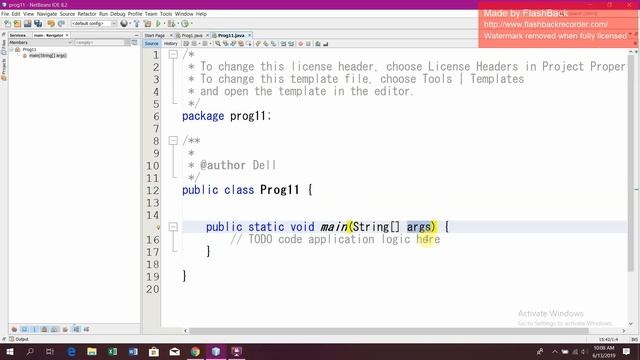Click the Open Project toolbar icon

27,24
